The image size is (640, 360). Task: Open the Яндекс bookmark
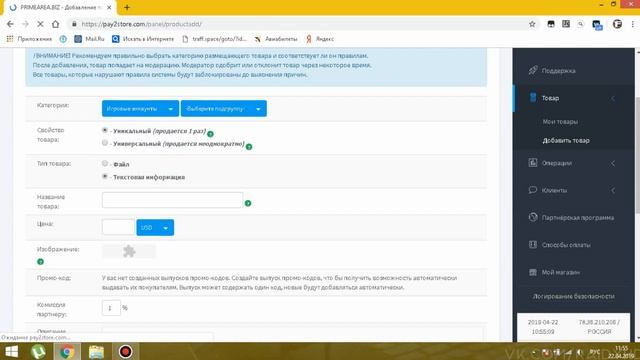point(320,39)
